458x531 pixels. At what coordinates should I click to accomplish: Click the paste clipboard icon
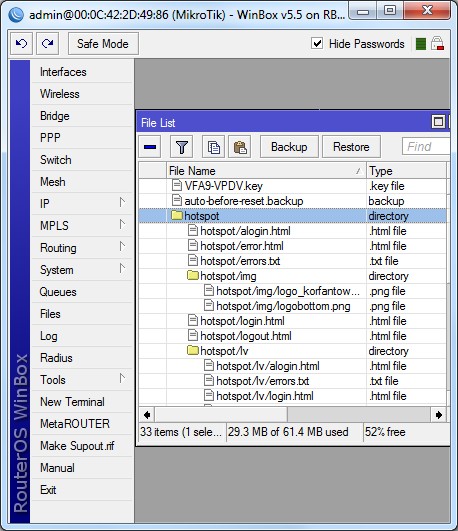point(240,147)
